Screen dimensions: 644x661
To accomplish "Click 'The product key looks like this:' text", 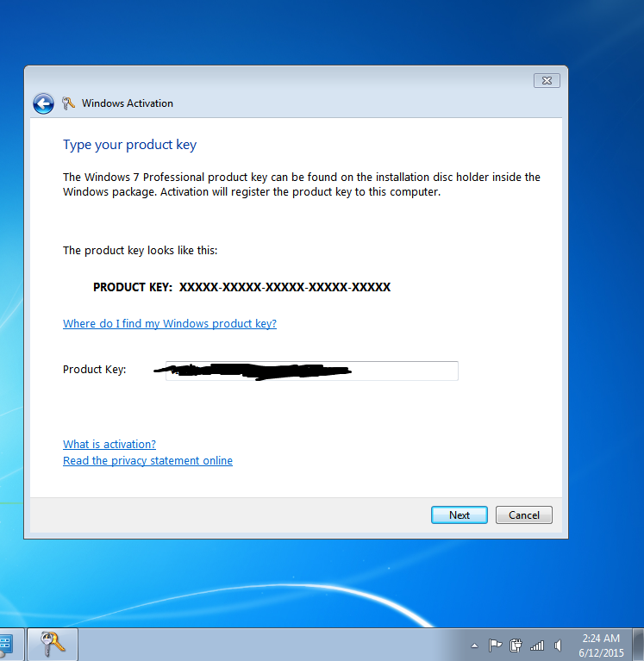I will 140,251.
